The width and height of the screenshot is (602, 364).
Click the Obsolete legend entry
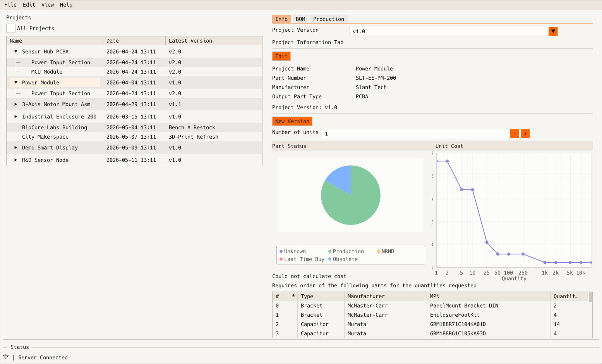[x=343, y=259]
